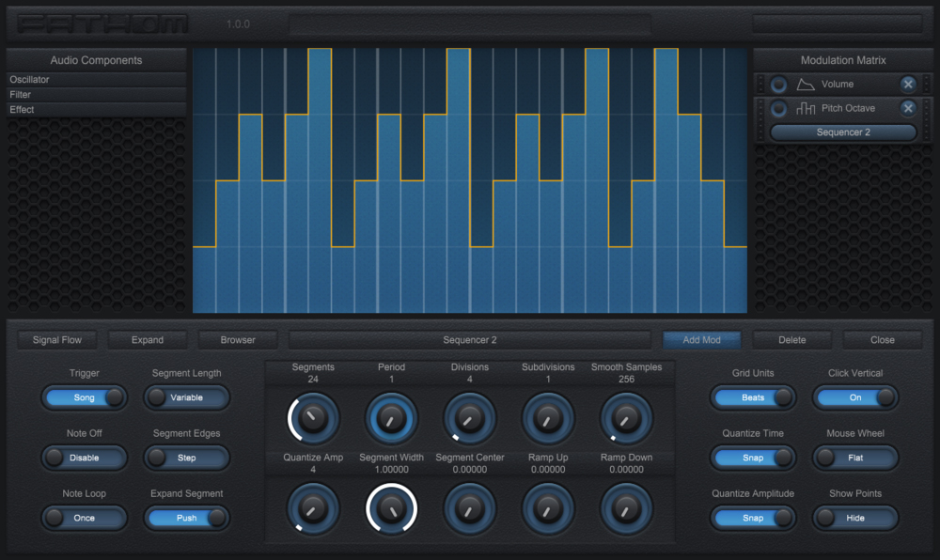Image resolution: width=940 pixels, height=560 pixels.
Task: Remove the Volume modulation with X
Action: [x=908, y=85]
